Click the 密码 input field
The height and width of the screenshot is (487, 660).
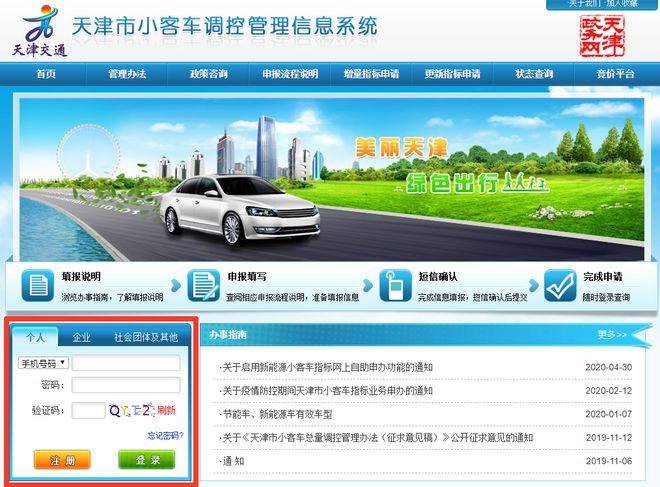click(126, 385)
